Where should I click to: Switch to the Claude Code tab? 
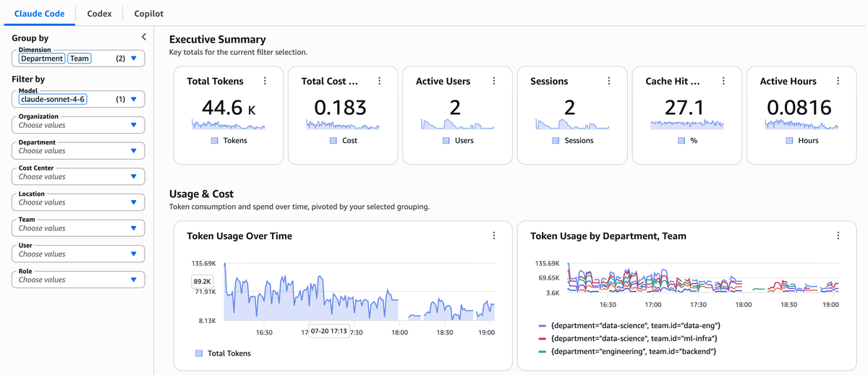point(39,14)
